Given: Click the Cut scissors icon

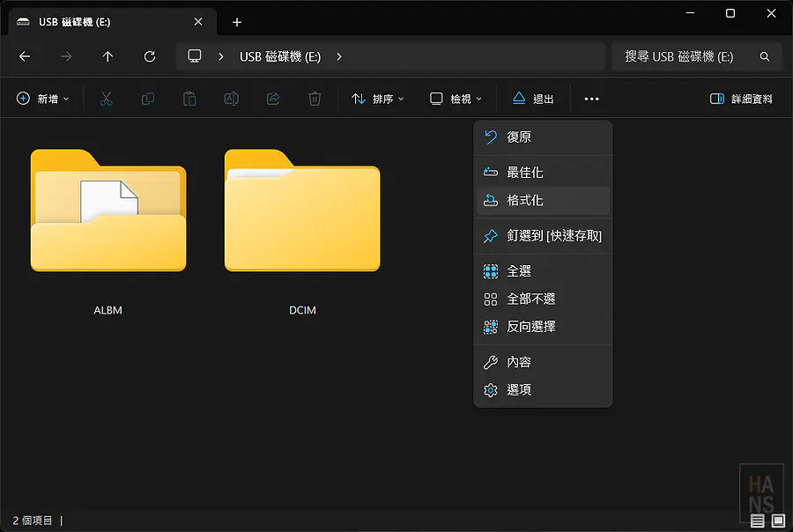Looking at the screenshot, I should coord(107,99).
